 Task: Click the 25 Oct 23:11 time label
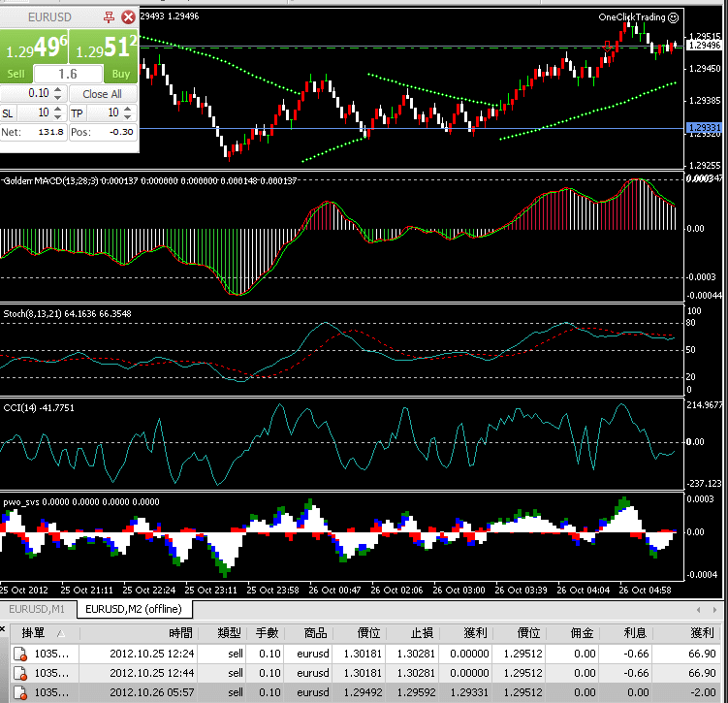pos(210,591)
